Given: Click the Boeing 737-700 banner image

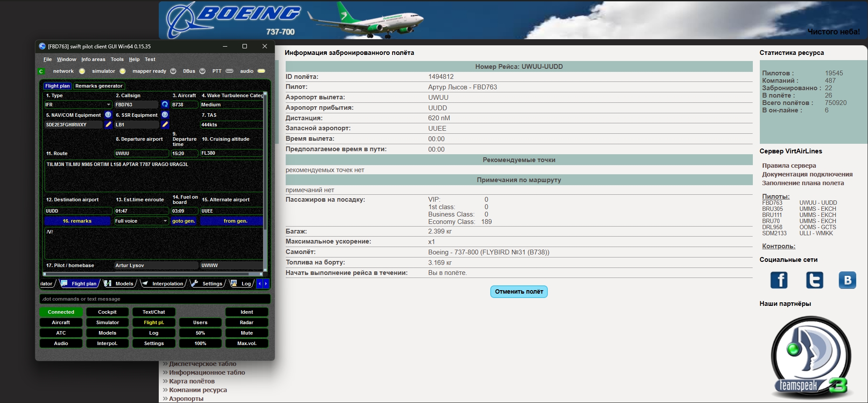Looking at the screenshot, I should 513,20.
